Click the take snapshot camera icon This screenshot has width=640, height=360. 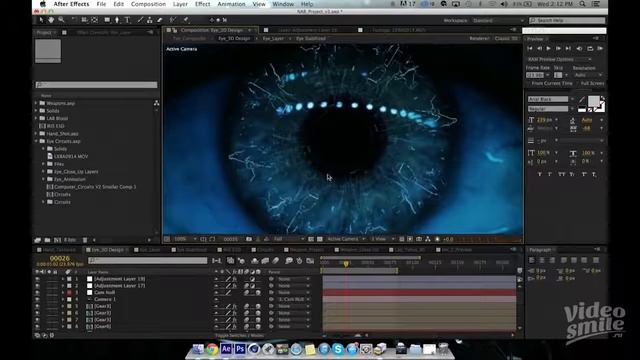point(249,239)
